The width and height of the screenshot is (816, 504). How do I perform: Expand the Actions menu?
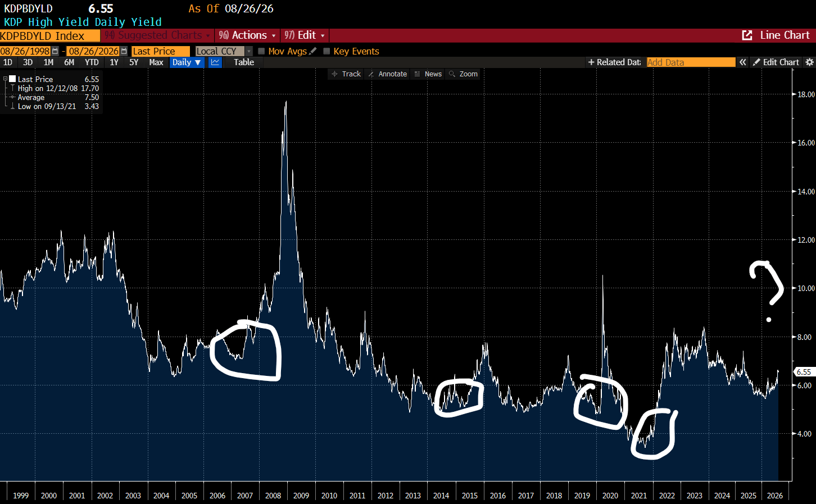point(247,35)
